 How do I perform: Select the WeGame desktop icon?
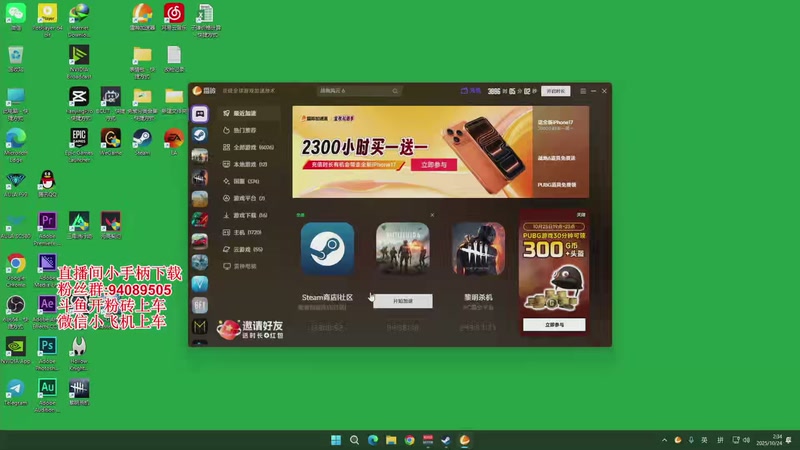pos(111,142)
